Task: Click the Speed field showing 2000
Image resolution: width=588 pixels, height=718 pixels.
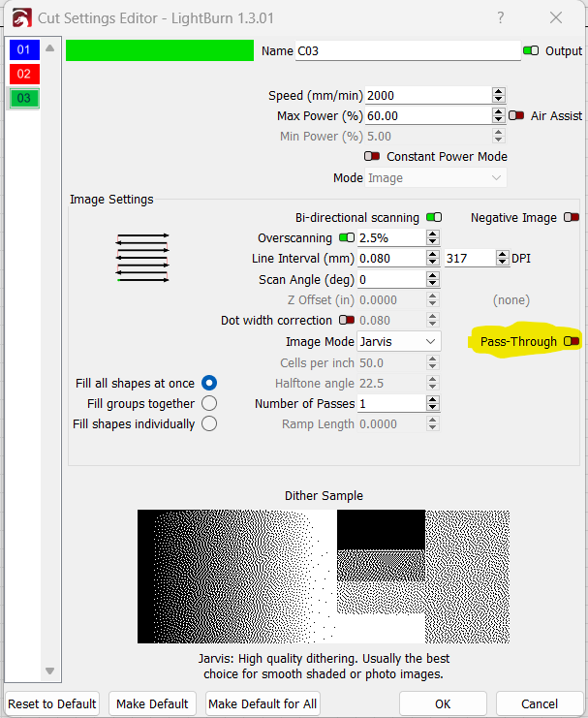Action: [x=428, y=96]
